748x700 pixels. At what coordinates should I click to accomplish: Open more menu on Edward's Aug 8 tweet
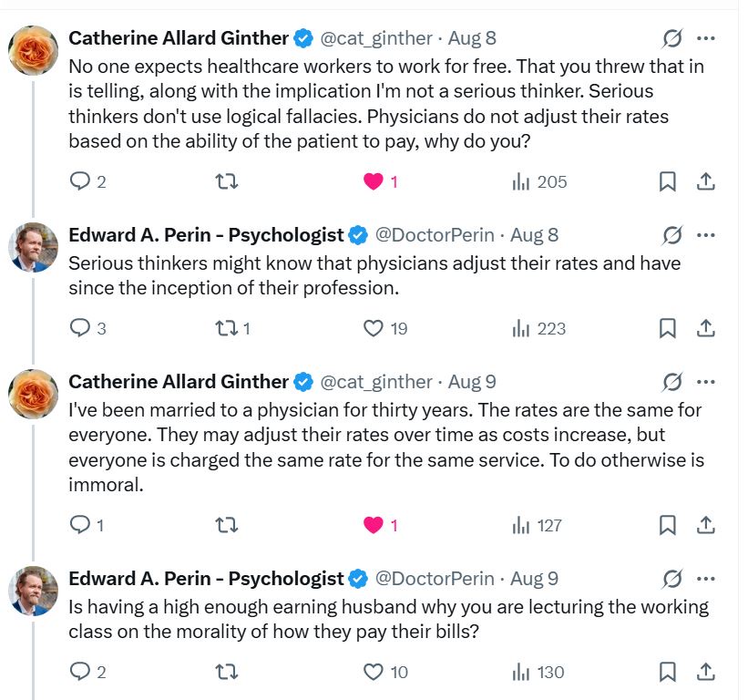click(x=705, y=234)
